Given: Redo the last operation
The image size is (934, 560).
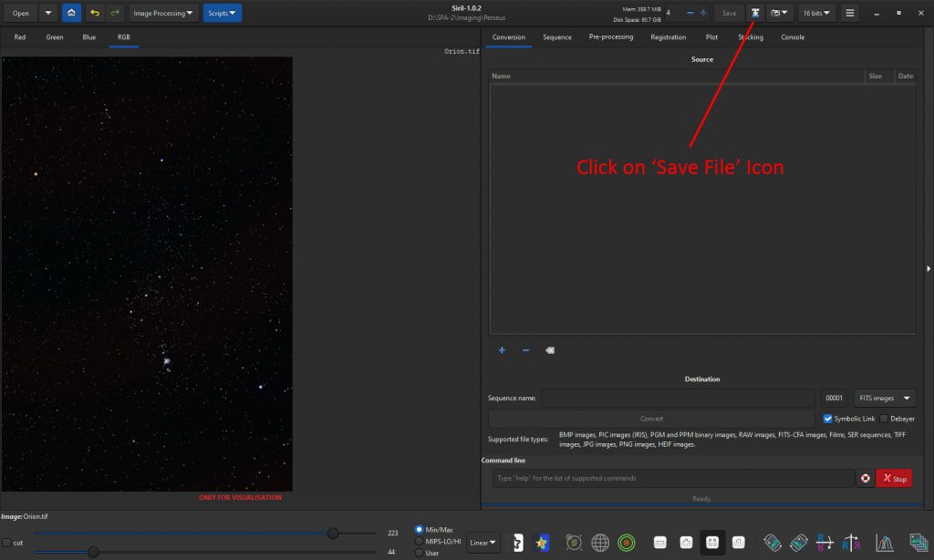Looking at the screenshot, I should (x=115, y=13).
